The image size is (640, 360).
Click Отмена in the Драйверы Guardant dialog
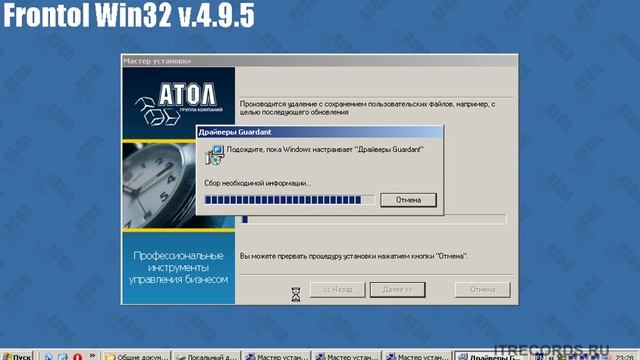point(408,200)
